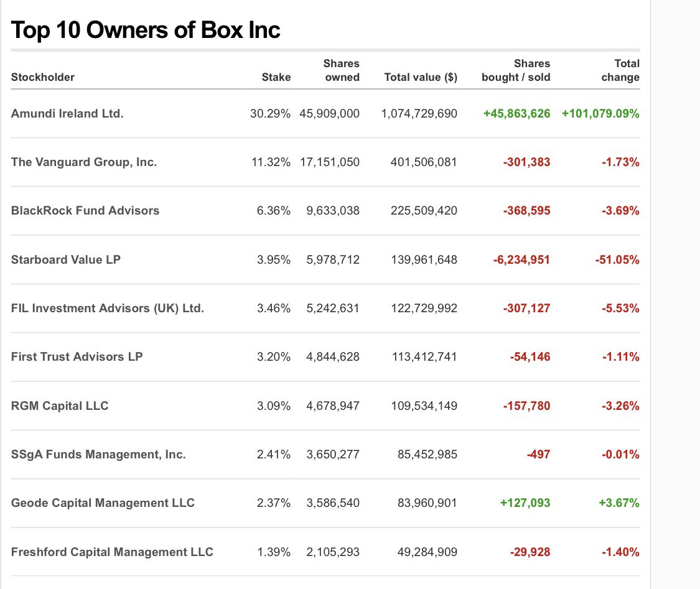
Task: Click shares owned 9,633,038
Action: 333,211
